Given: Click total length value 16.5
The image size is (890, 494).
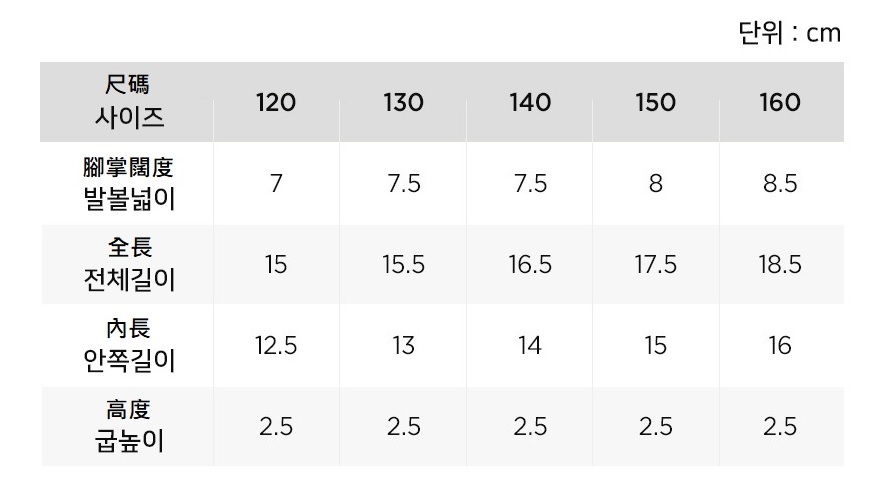Looking at the screenshot, I should [x=530, y=265].
